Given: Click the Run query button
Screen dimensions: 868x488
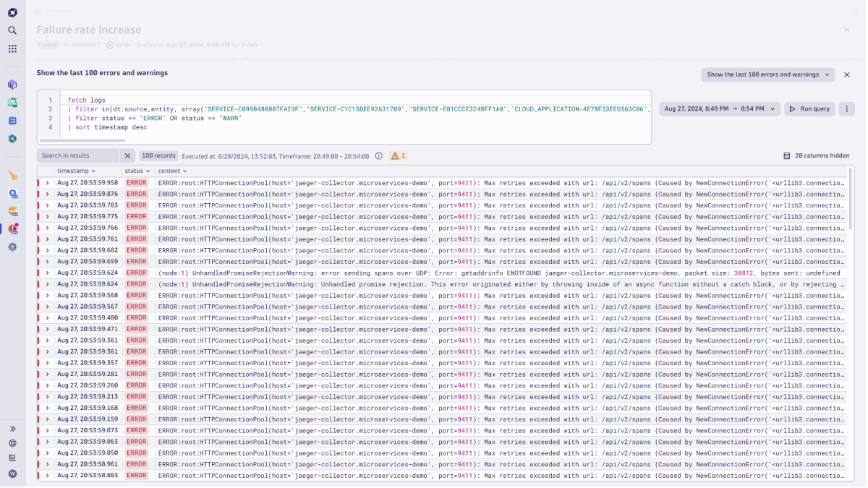Looking at the screenshot, I should (x=809, y=108).
